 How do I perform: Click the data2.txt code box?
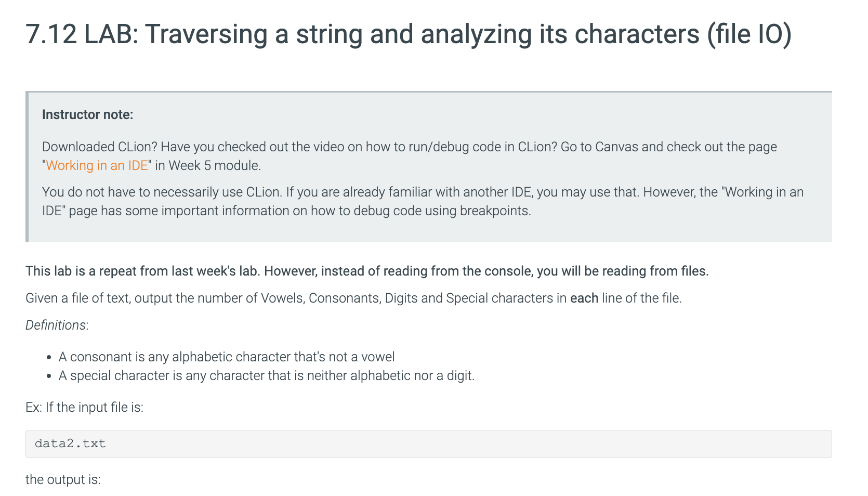pos(428,443)
